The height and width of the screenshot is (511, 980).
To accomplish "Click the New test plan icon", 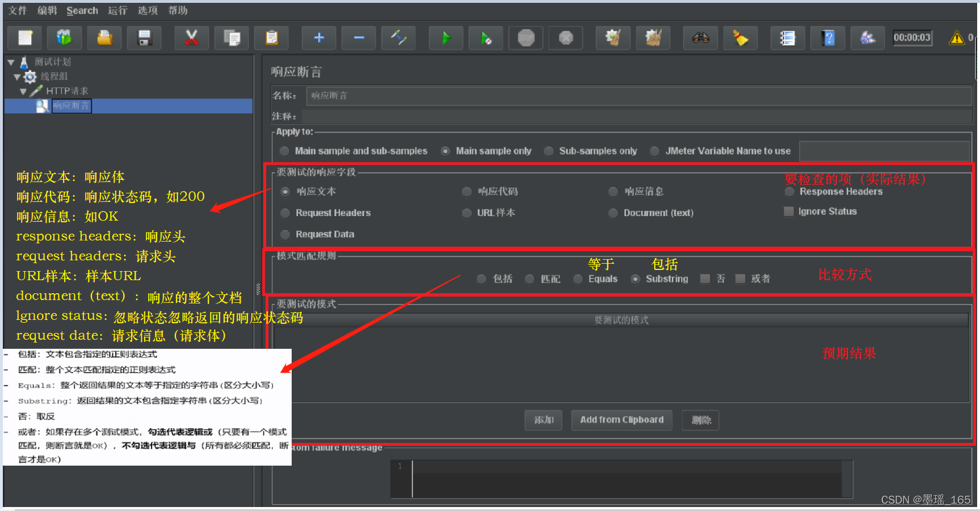I will pos(25,38).
